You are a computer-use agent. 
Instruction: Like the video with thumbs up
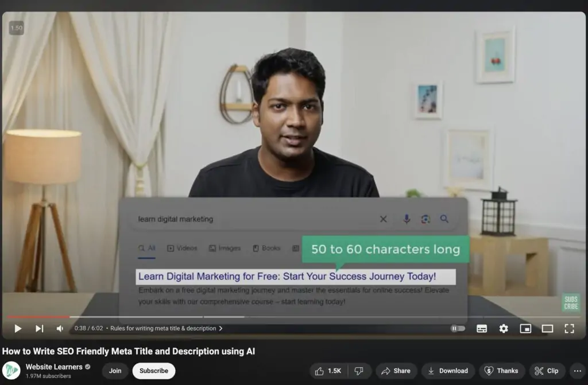(328, 371)
